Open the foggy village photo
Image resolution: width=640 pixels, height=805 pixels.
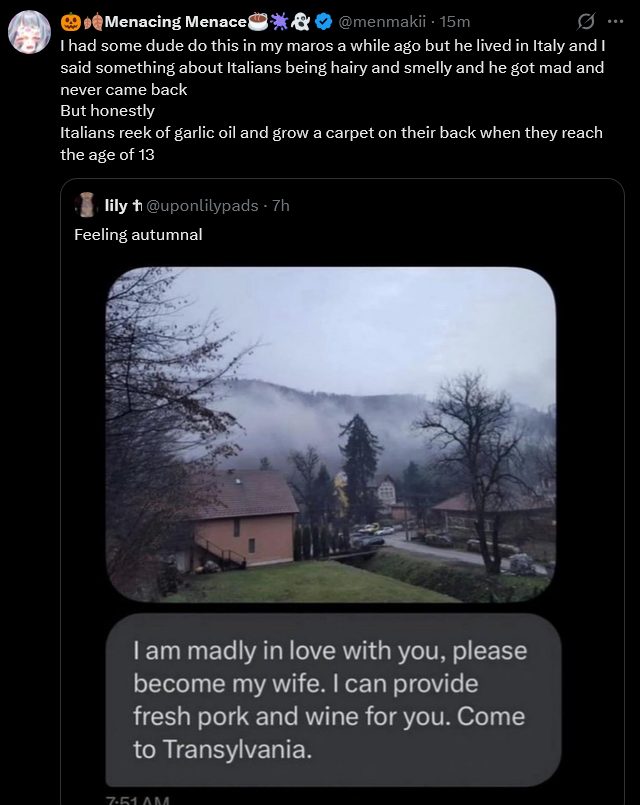331,434
